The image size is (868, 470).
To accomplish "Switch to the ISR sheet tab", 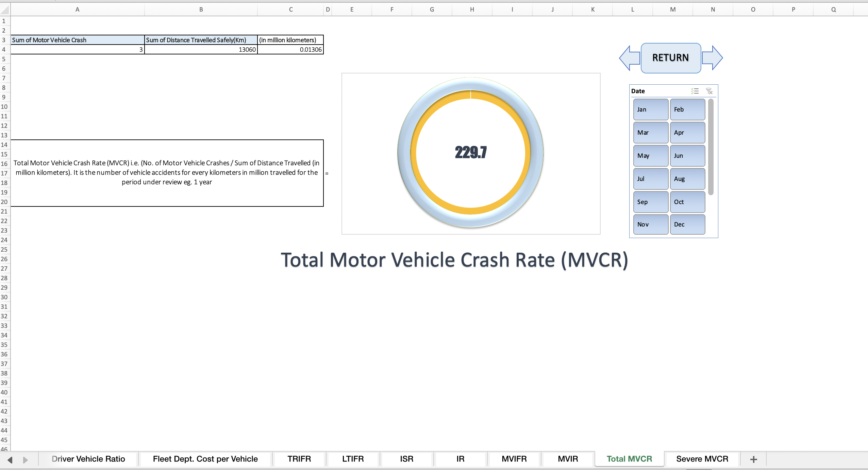I will [x=407, y=459].
